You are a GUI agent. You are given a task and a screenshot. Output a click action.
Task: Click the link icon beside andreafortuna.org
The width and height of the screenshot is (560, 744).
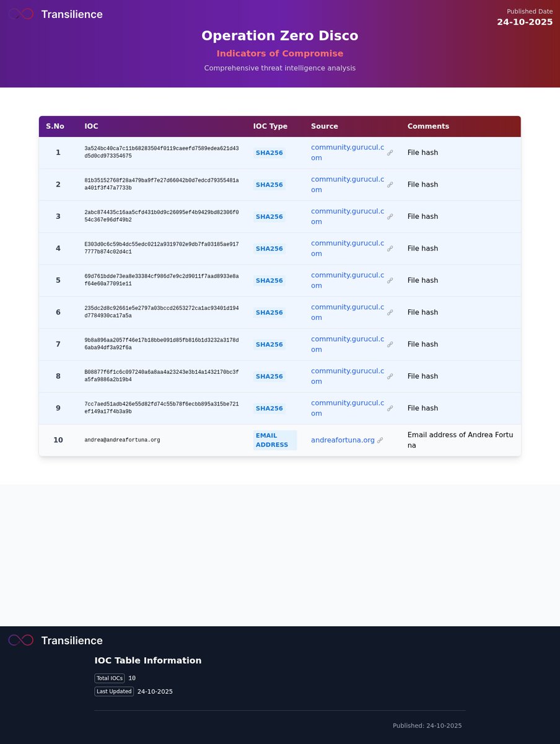pos(380,440)
